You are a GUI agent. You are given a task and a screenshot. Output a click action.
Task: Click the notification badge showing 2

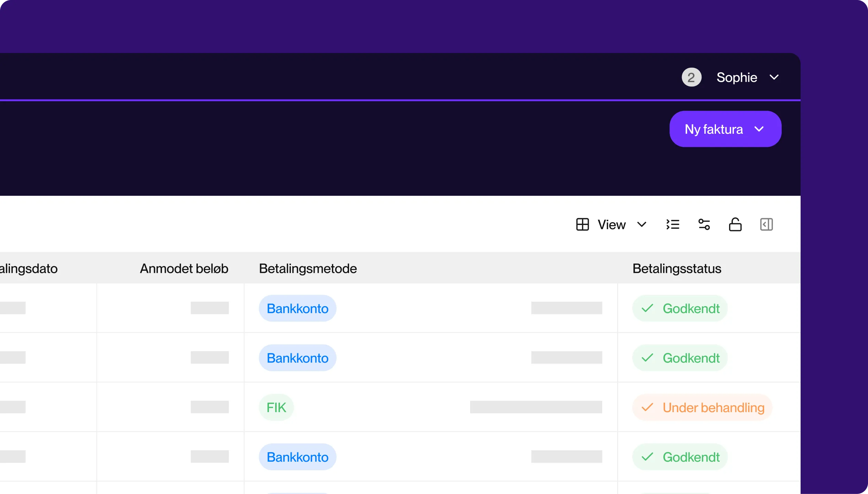691,77
